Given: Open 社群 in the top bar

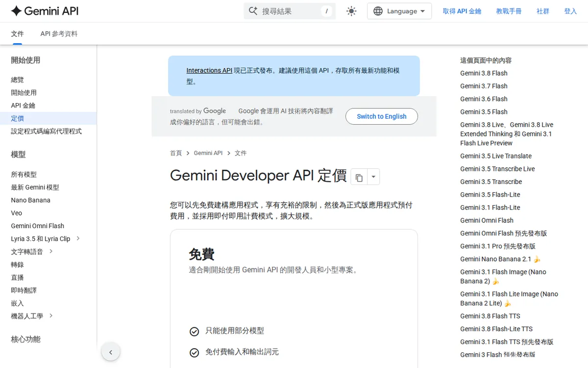Looking at the screenshot, I should [543, 11].
